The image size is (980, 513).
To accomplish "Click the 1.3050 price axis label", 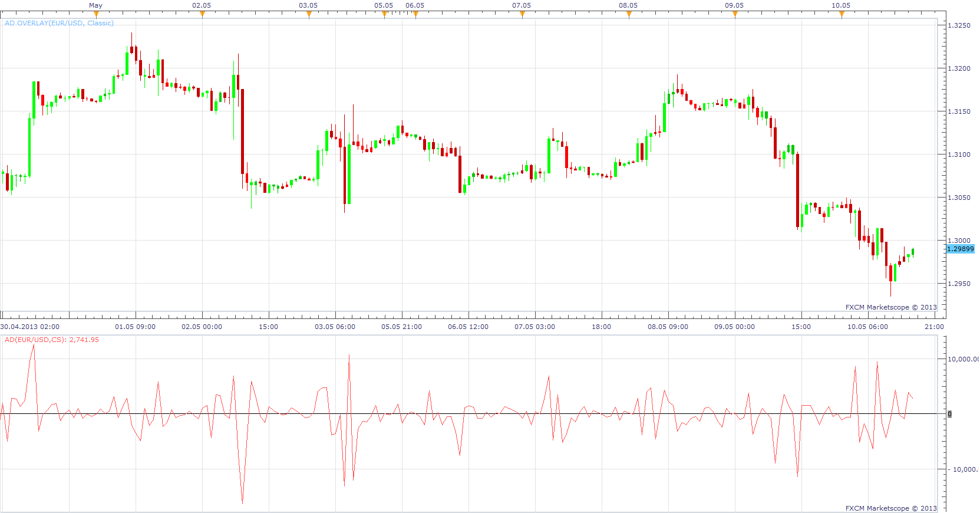I will point(959,198).
